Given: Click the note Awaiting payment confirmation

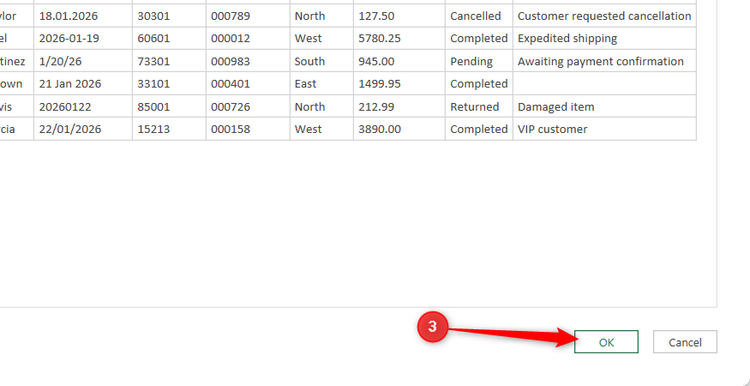Looking at the screenshot, I should (x=605, y=61).
